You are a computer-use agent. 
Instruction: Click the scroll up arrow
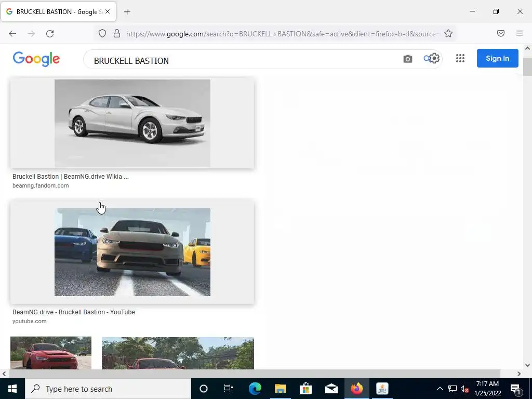(527, 48)
